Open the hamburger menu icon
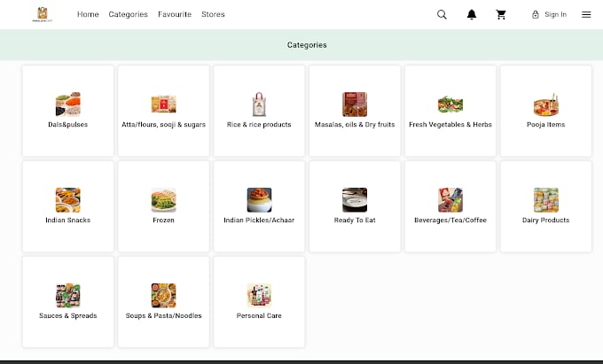603x364 pixels. coord(586,14)
